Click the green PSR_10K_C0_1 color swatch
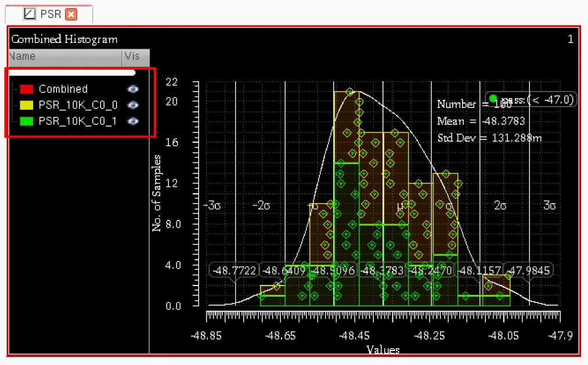588x365 pixels. tap(26, 122)
